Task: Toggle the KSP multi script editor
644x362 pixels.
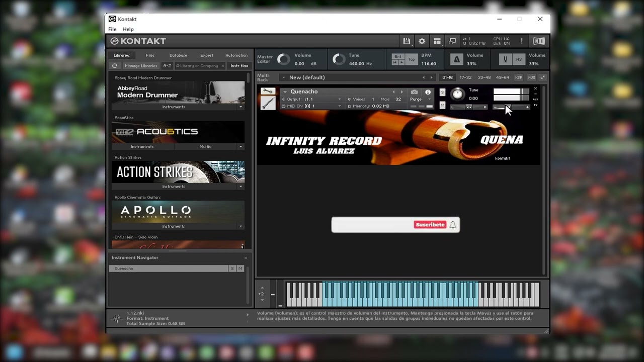Action: (518, 77)
